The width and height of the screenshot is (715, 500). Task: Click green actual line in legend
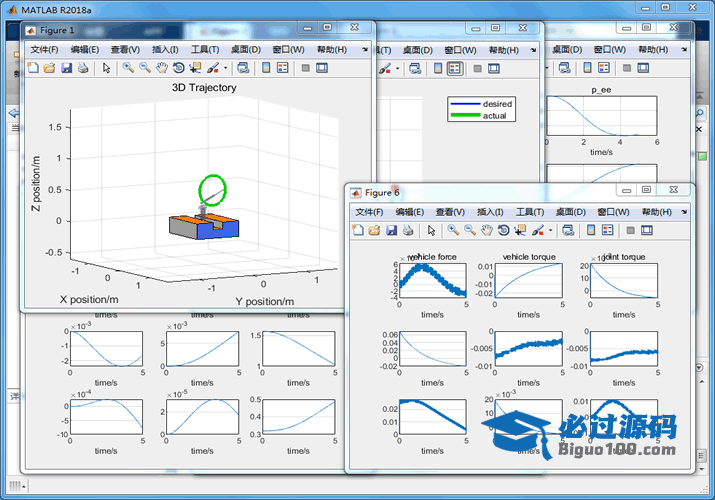tap(466, 115)
